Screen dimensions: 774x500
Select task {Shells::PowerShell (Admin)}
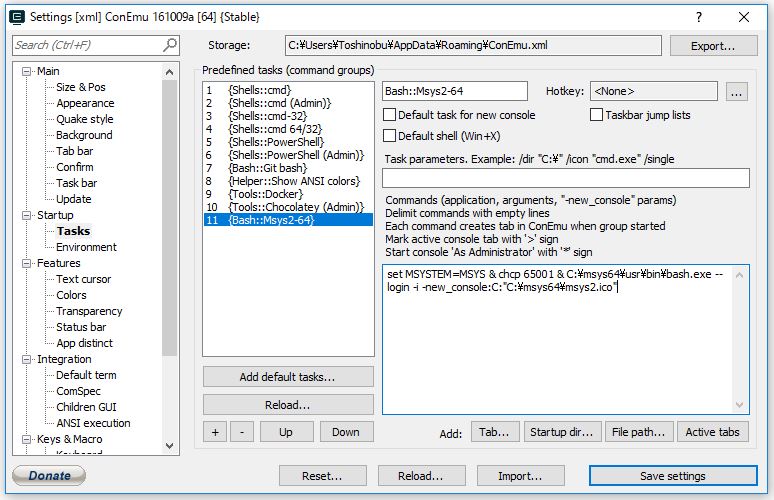coord(288,155)
